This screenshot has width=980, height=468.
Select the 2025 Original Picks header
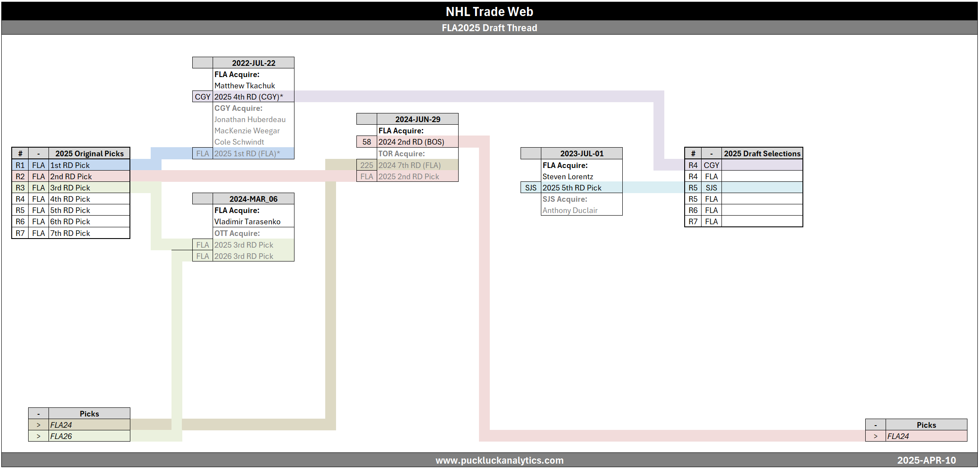89,153
